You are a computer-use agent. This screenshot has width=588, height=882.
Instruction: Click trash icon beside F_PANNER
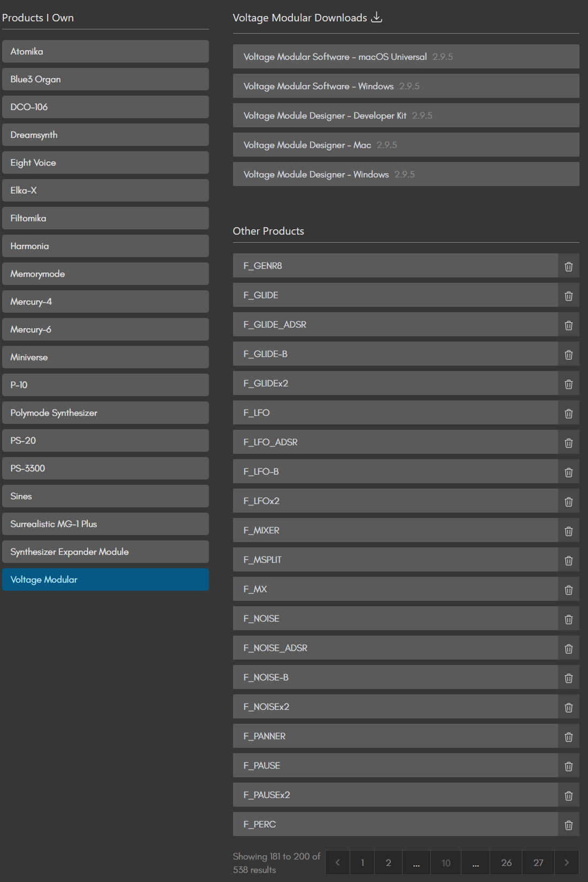[568, 737]
